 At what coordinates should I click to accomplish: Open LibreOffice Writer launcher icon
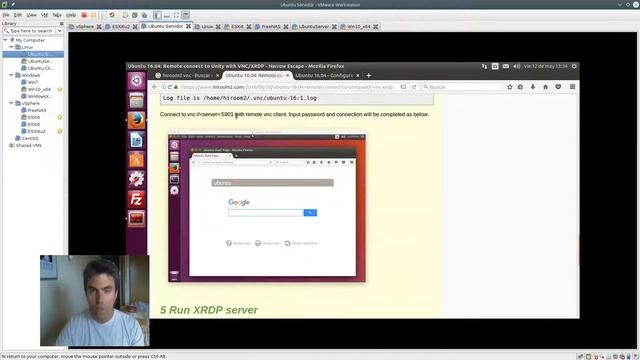pos(136,140)
